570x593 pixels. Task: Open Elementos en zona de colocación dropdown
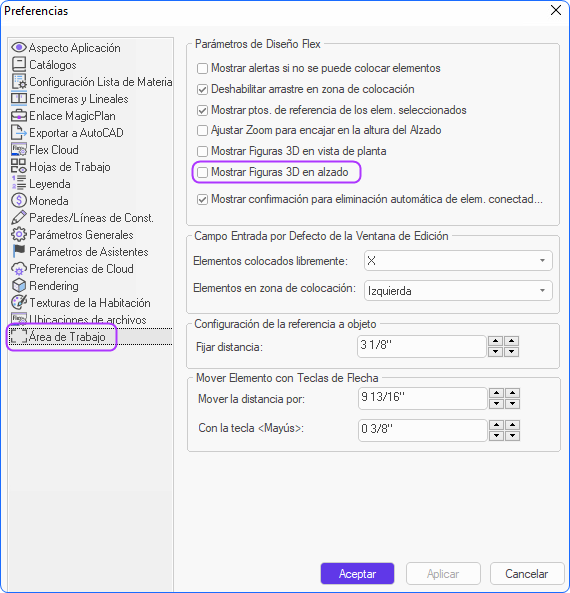(x=458, y=290)
